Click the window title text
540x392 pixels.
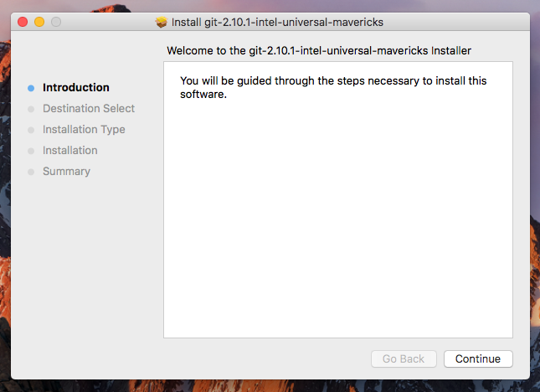point(277,22)
